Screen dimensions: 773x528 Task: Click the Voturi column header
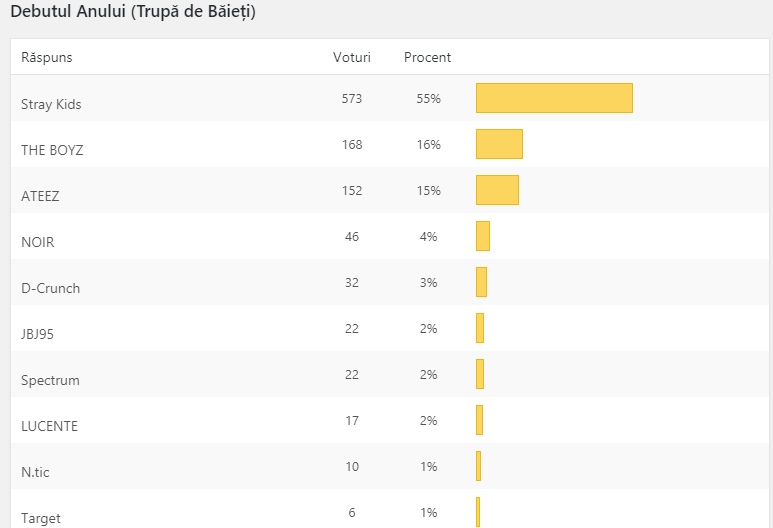tap(351, 57)
